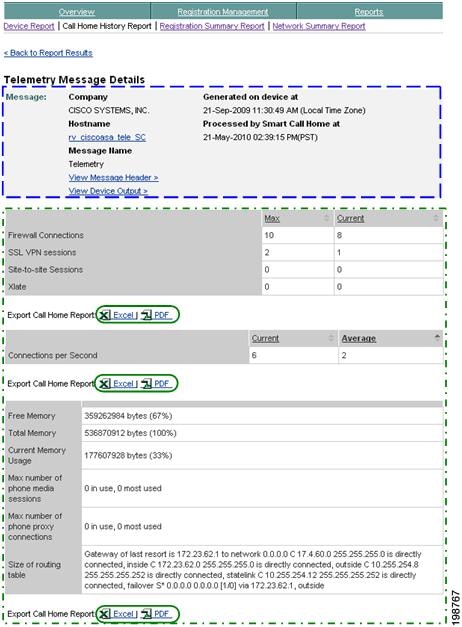Click Free Memory value 359262984 bytes
The image size is (462, 627).
pyautogui.click(x=128, y=416)
